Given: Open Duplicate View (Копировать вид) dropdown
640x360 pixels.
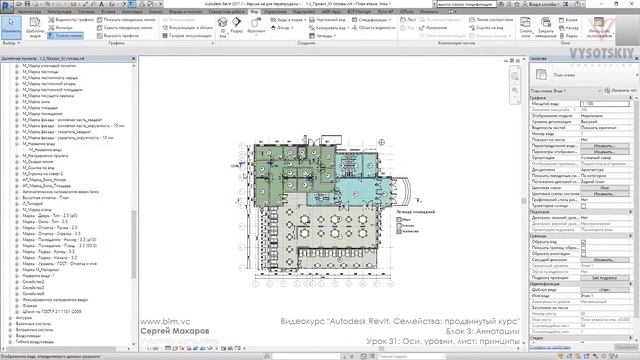Looking at the screenshot, I should pyautogui.click(x=329, y=28).
